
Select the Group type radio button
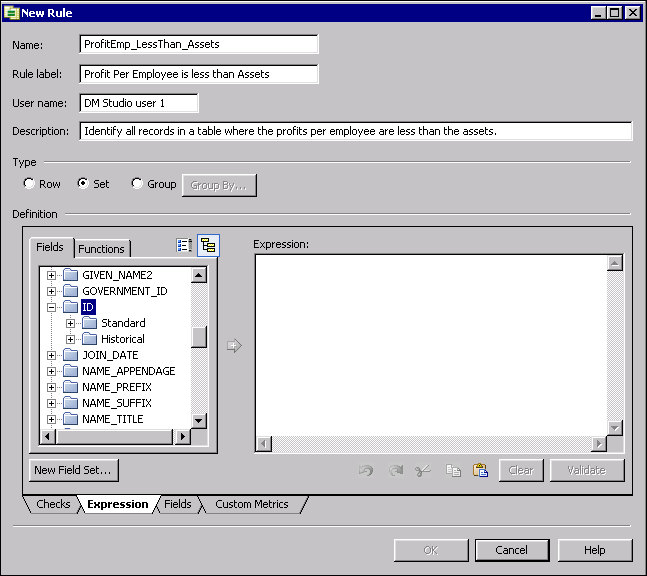pos(137,184)
